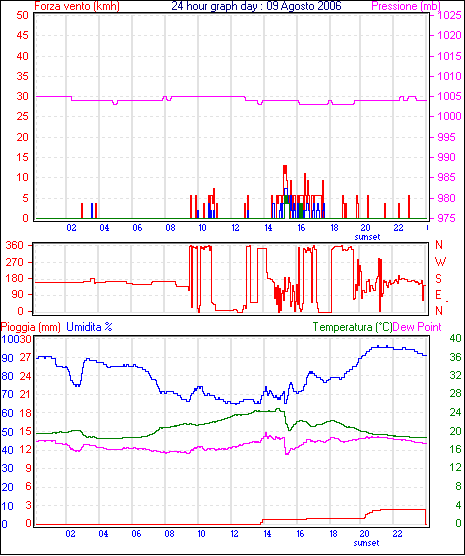Click the 'Dew Point' legend label
Viewport: 465px width, 556px height.
(x=417, y=327)
